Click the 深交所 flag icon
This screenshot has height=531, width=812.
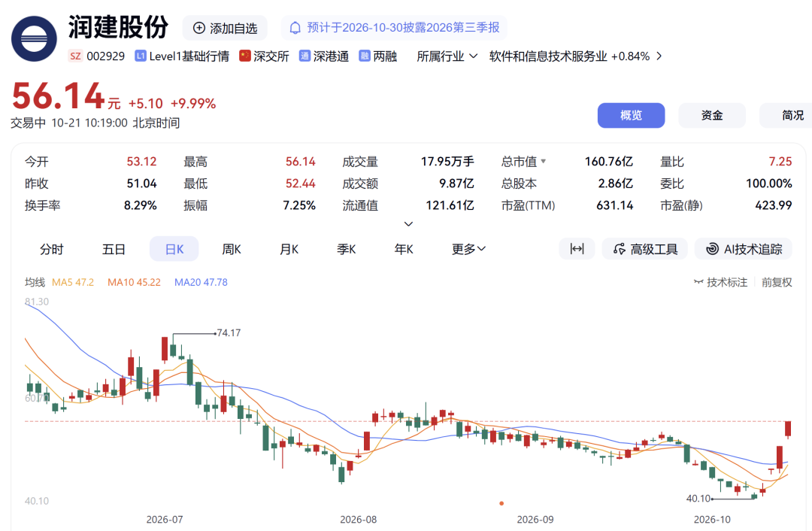coord(245,56)
